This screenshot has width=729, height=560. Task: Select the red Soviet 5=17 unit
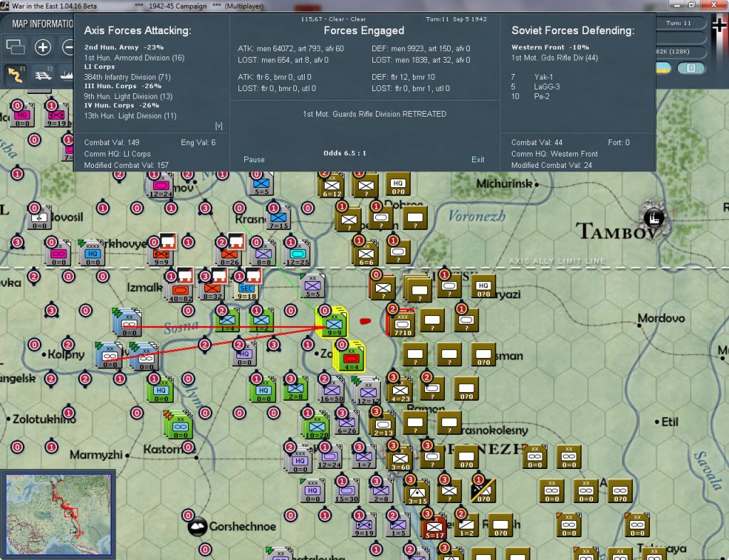(434, 527)
